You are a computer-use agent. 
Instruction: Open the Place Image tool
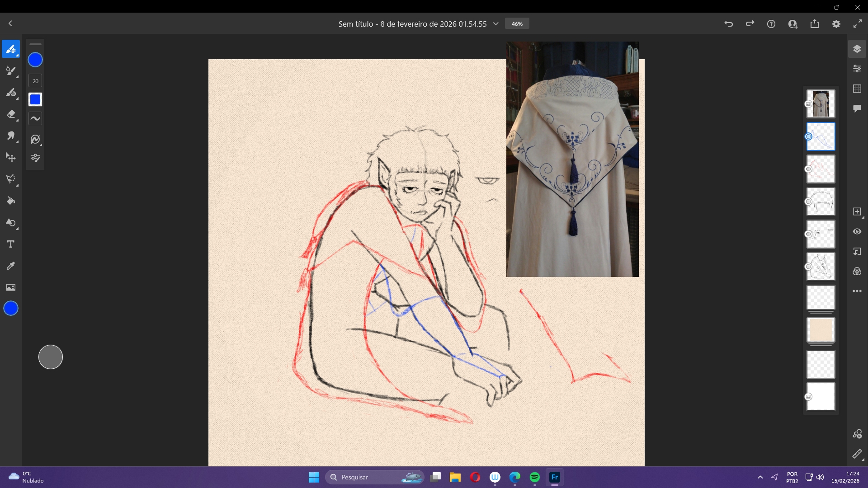11,287
